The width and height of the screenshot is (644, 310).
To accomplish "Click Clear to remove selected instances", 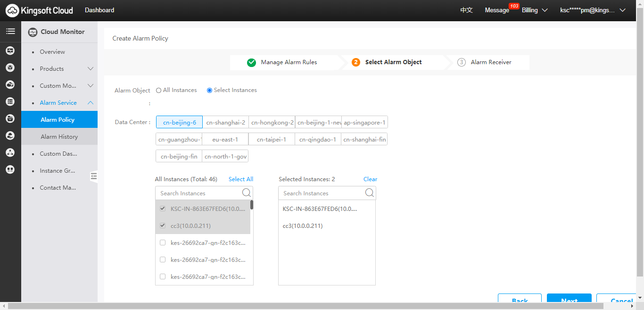I will pyautogui.click(x=370, y=179).
